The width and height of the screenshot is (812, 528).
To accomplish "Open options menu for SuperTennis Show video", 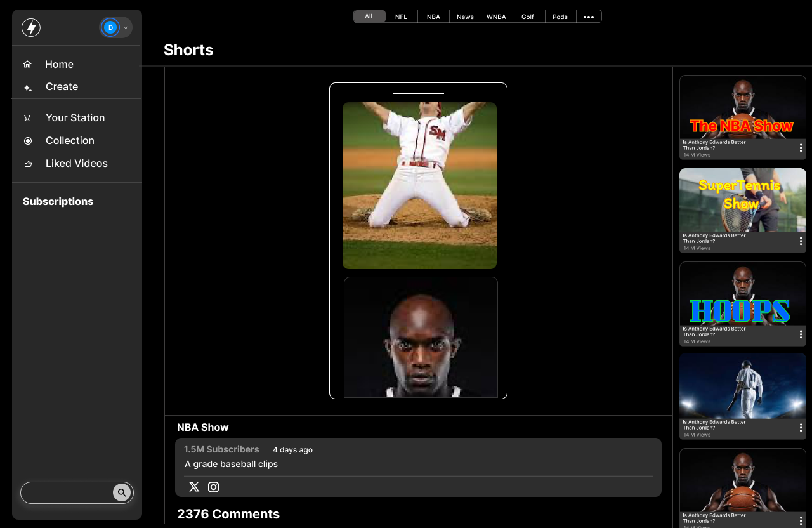I will point(801,241).
